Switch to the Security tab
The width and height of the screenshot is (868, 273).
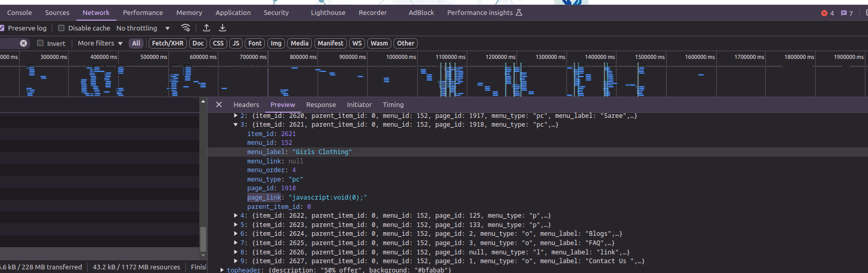276,12
